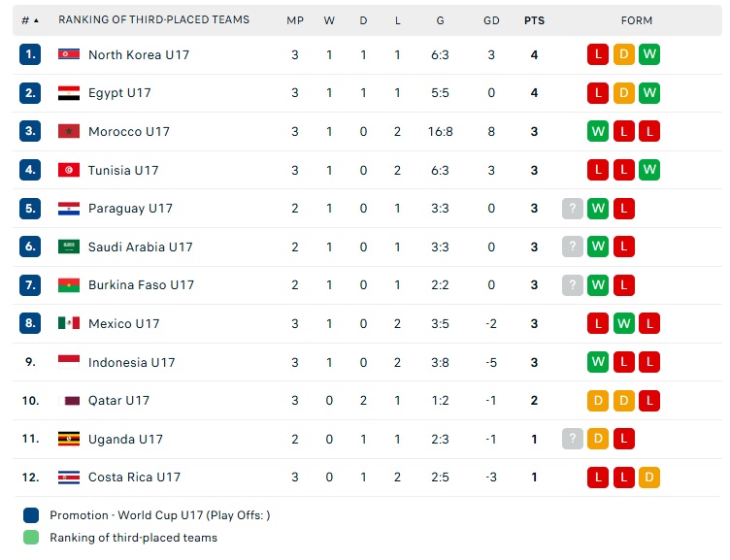730x560 pixels.
Task: Sort by GD column header
Action: [x=491, y=20]
